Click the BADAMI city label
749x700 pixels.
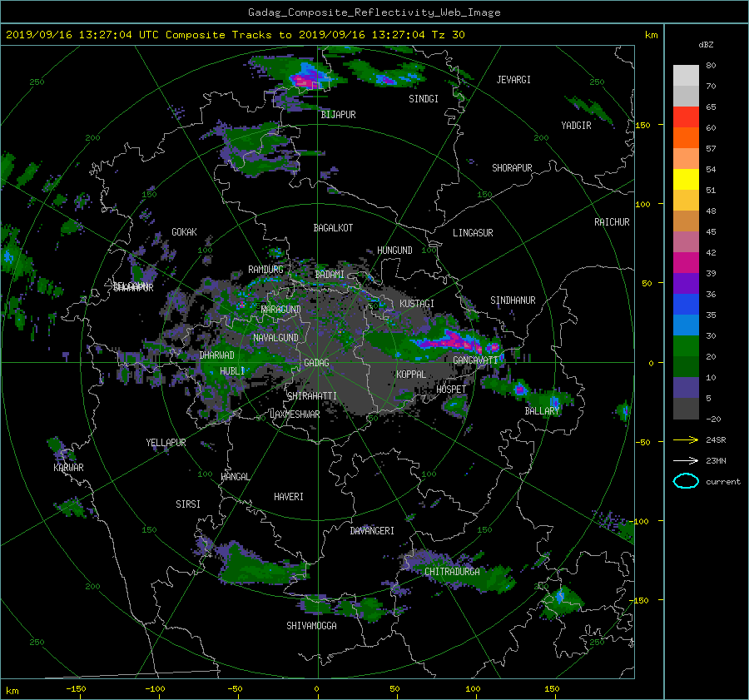330,275
